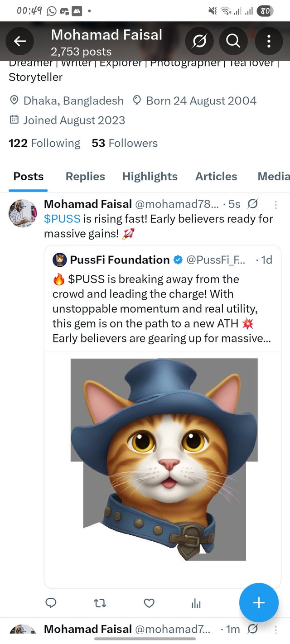Tap the $PUSS cashtag link
The height and width of the screenshot is (644, 290).
click(x=62, y=219)
